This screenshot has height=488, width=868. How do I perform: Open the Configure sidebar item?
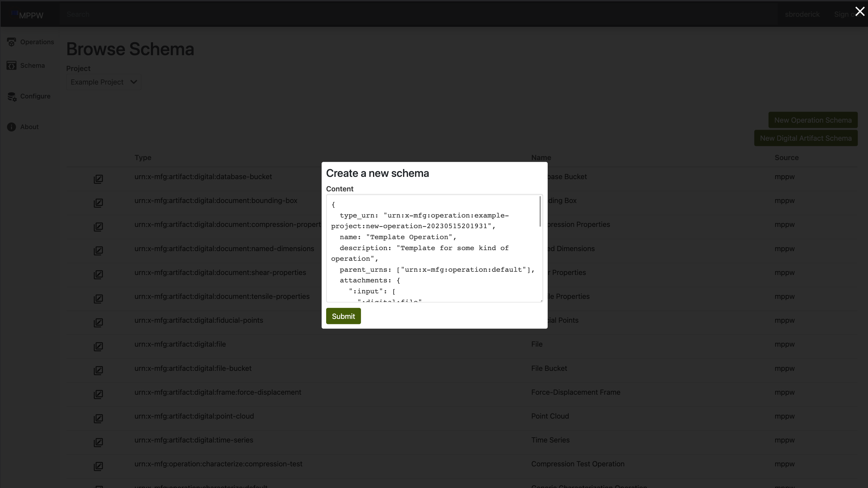point(29,96)
